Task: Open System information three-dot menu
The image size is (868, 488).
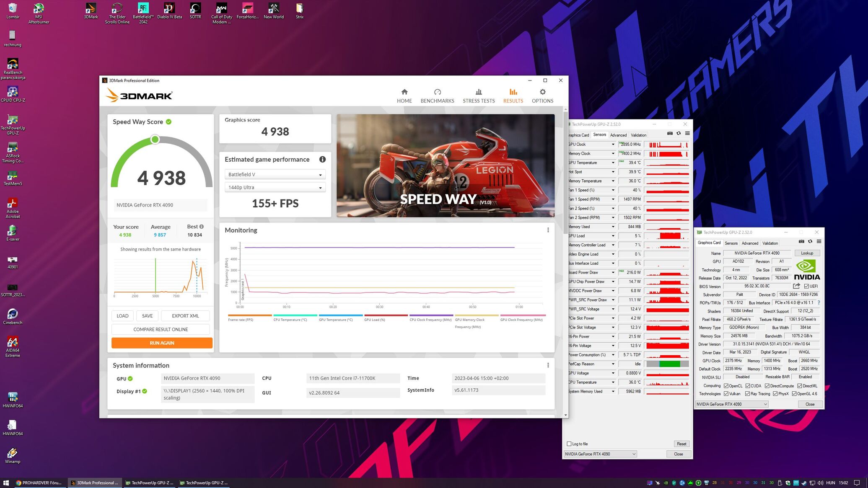Action: point(548,365)
